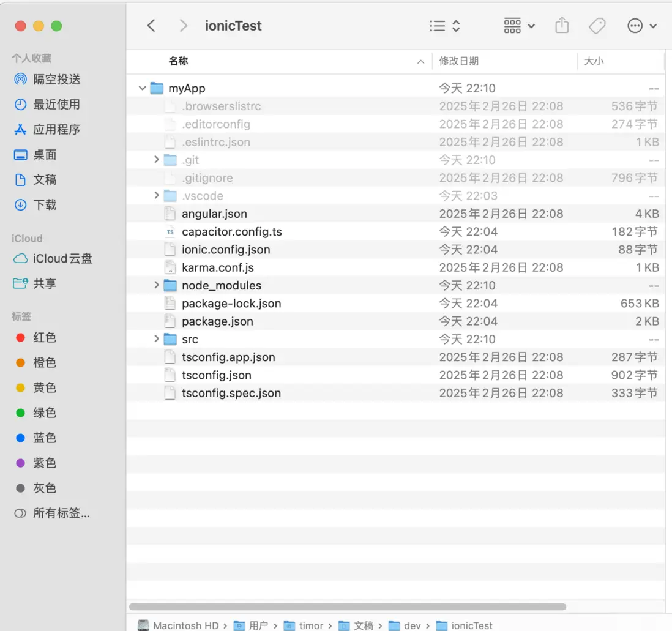
Task: Select the .gitignore file
Action: 395,177
